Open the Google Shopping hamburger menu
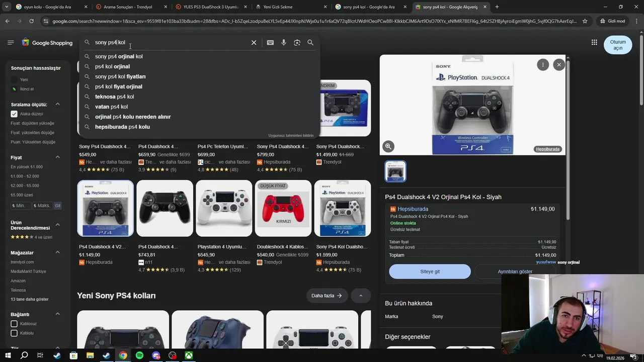The width and height of the screenshot is (644, 362). coord(11,43)
